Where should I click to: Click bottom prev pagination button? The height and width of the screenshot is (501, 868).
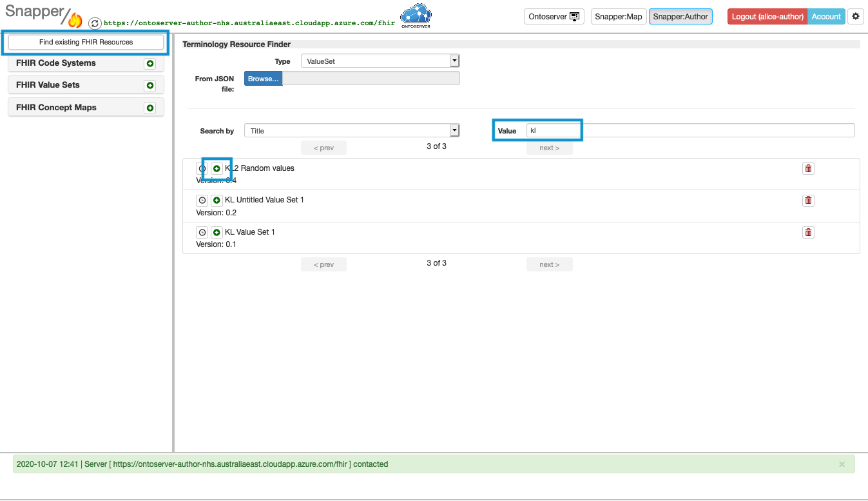323,264
